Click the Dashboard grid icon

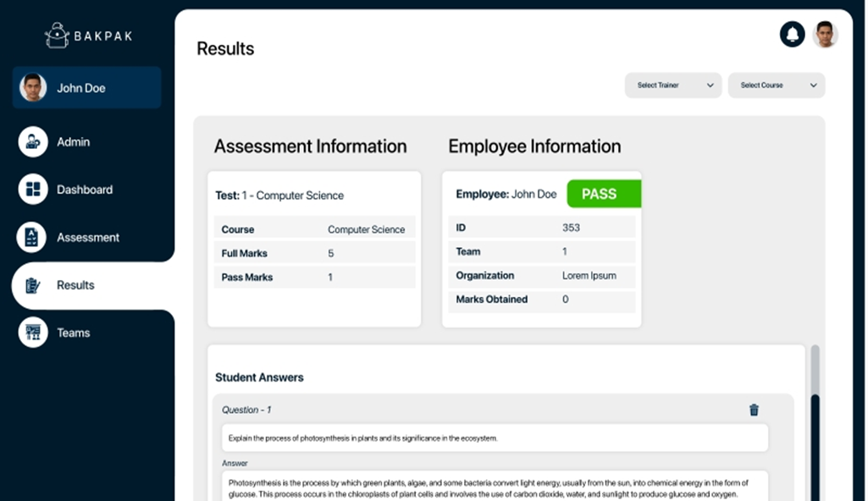(33, 190)
